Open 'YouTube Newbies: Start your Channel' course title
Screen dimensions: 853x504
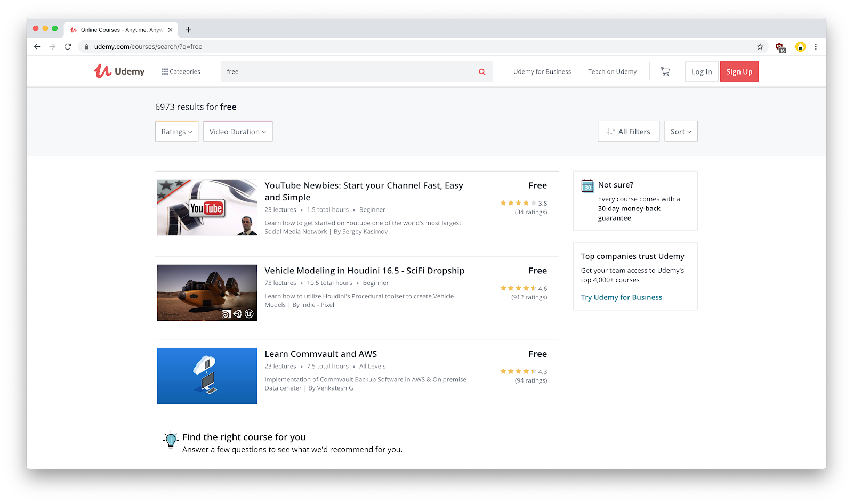pos(364,191)
